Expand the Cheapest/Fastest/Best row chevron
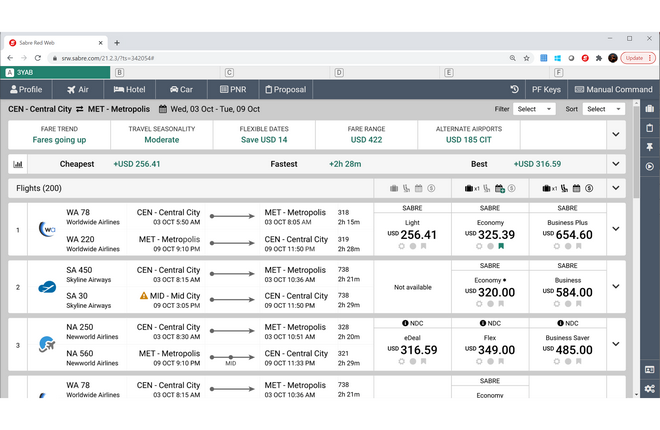This screenshot has height=430, width=660. 616,164
